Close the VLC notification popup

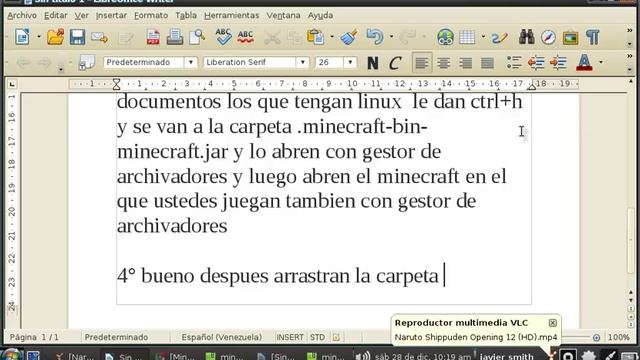552,323
